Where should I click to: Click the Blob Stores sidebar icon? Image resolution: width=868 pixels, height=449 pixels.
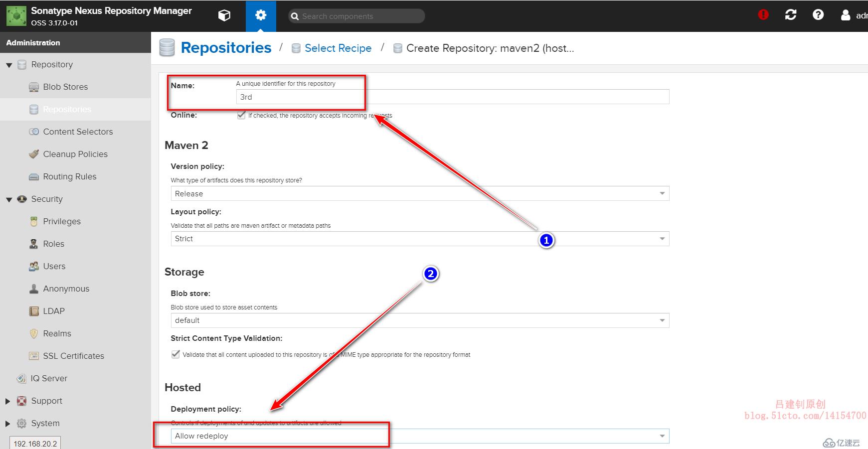(34, 87)
